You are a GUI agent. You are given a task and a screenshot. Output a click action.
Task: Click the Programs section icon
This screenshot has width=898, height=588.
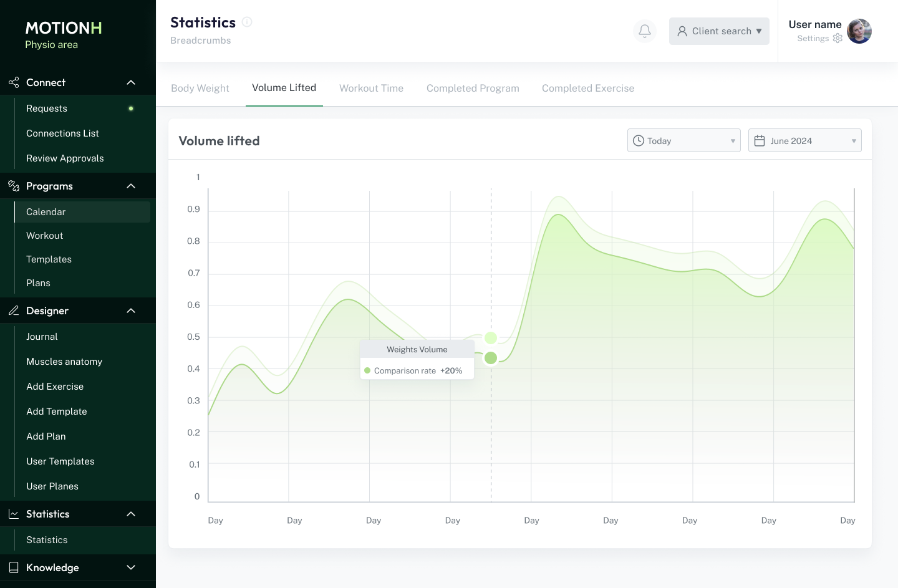coord(14,186)
